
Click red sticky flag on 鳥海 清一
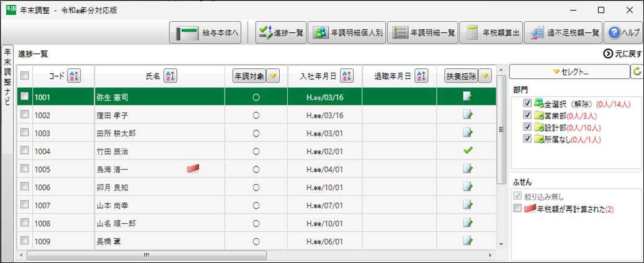pyautogui.click(x=193, y=168)
